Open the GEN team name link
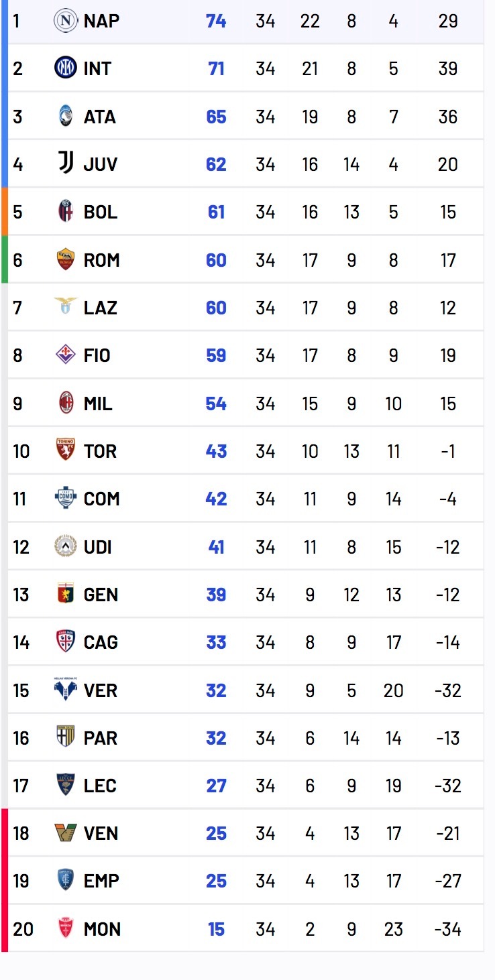This screenshot has width=495, height=980. tap(101, 595)
